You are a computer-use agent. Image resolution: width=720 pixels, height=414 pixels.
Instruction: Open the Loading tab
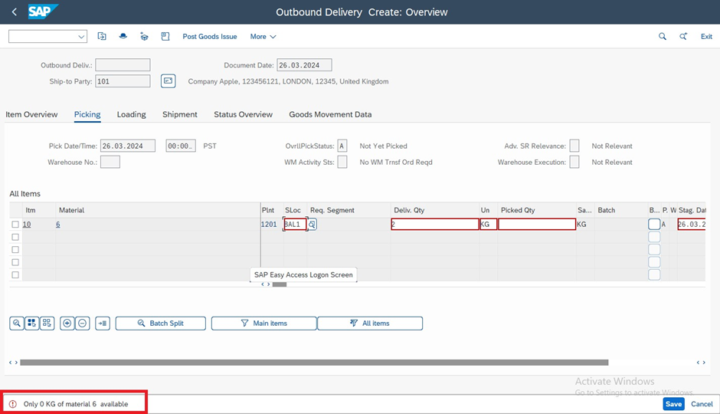point(131,114)
